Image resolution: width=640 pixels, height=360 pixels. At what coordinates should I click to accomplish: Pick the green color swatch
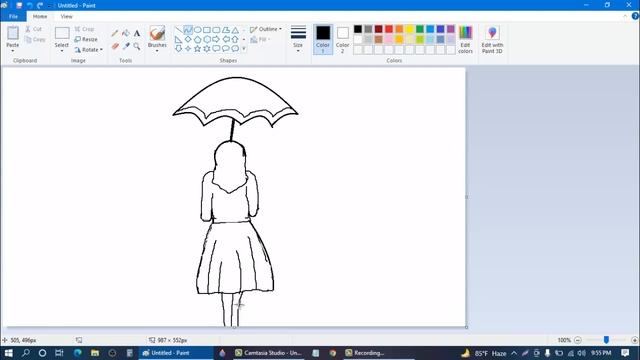tap(420, 29)
